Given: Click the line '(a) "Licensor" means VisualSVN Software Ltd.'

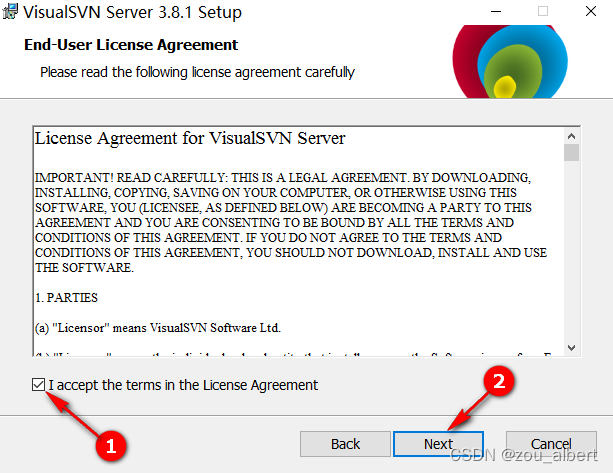Looking at the screenshot, I should click(158, 328).
